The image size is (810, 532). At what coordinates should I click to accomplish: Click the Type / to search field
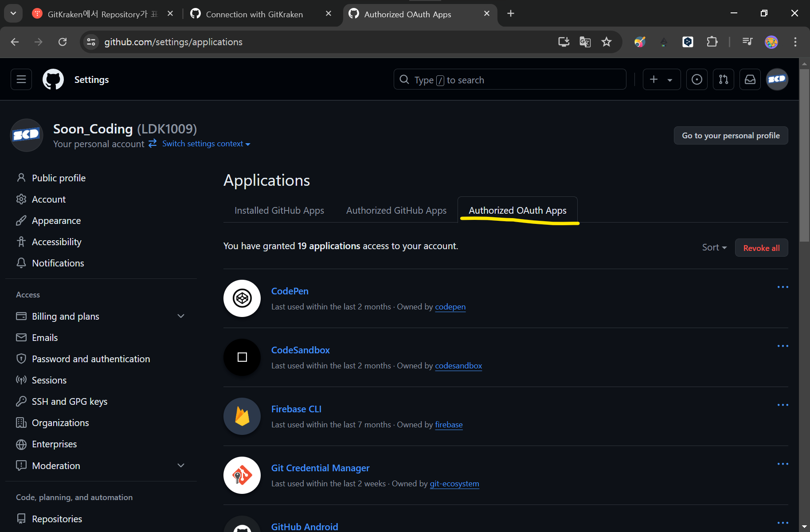(x=510, y=79)
